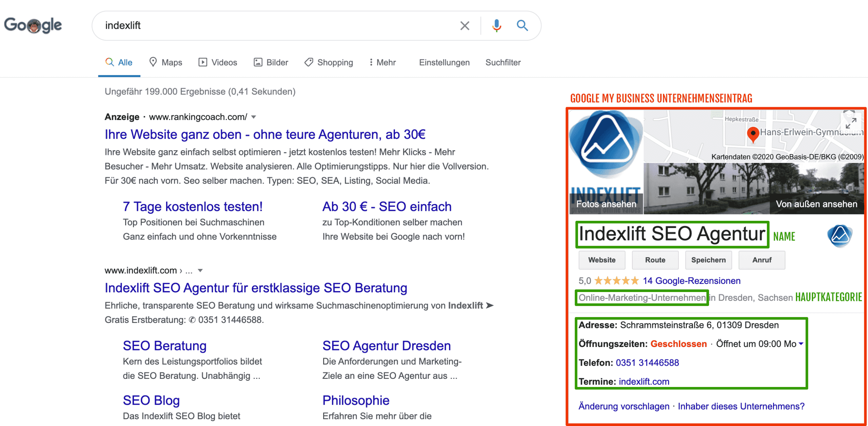Expand the map with the arrows icon
The width and height of the screenshot is (868, 426).
[x=851, y=123]
